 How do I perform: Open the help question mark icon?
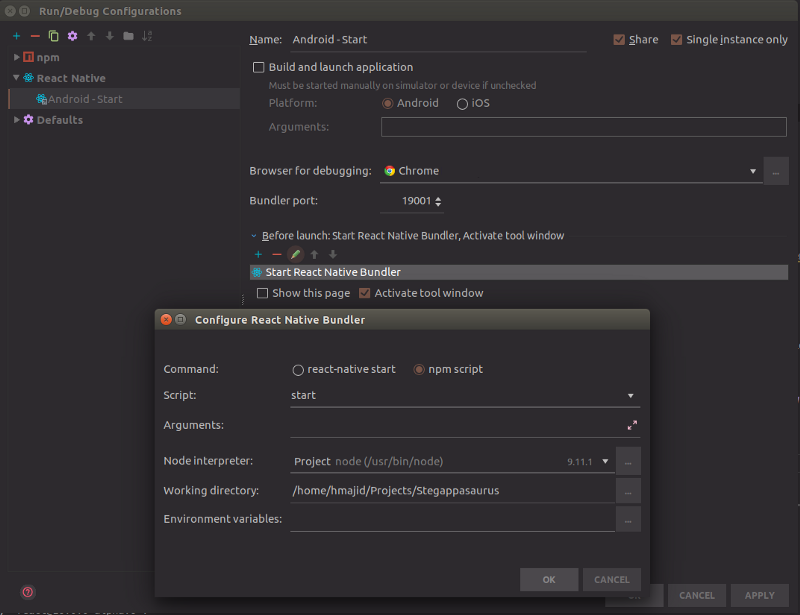pyautogui.click(x=28, y=592)
